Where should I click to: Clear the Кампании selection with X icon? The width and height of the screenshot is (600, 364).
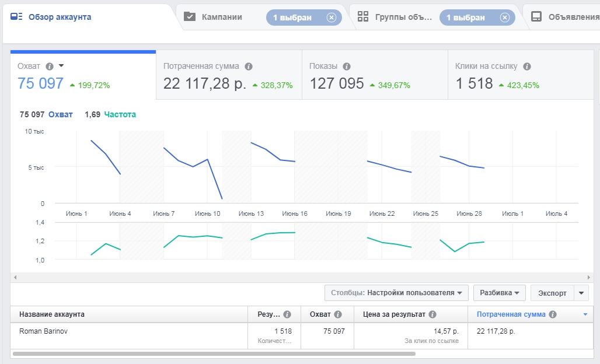coord(332,17)
